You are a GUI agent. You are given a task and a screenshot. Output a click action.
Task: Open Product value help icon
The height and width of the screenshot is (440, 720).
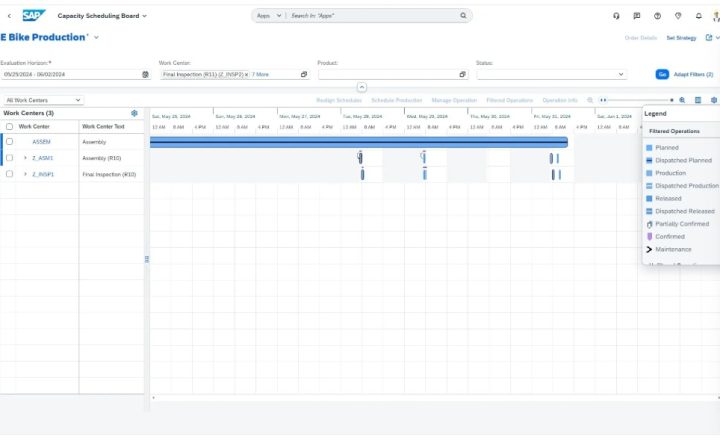[x=462, y=74]
